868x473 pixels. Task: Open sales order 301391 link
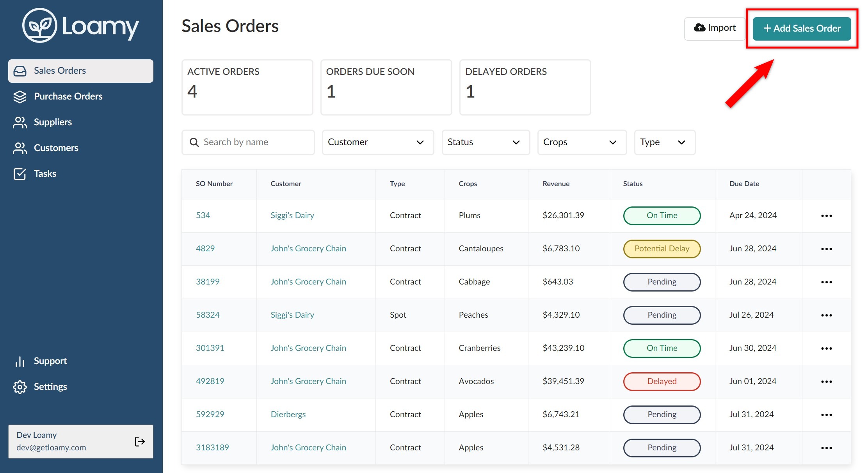pos(210,348)
